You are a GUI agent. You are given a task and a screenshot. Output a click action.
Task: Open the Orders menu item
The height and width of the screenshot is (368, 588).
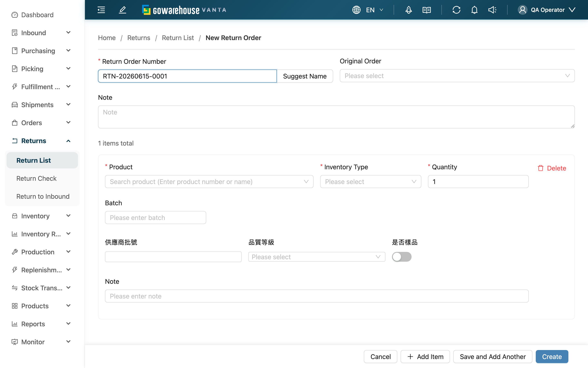[x=42, y=123]
